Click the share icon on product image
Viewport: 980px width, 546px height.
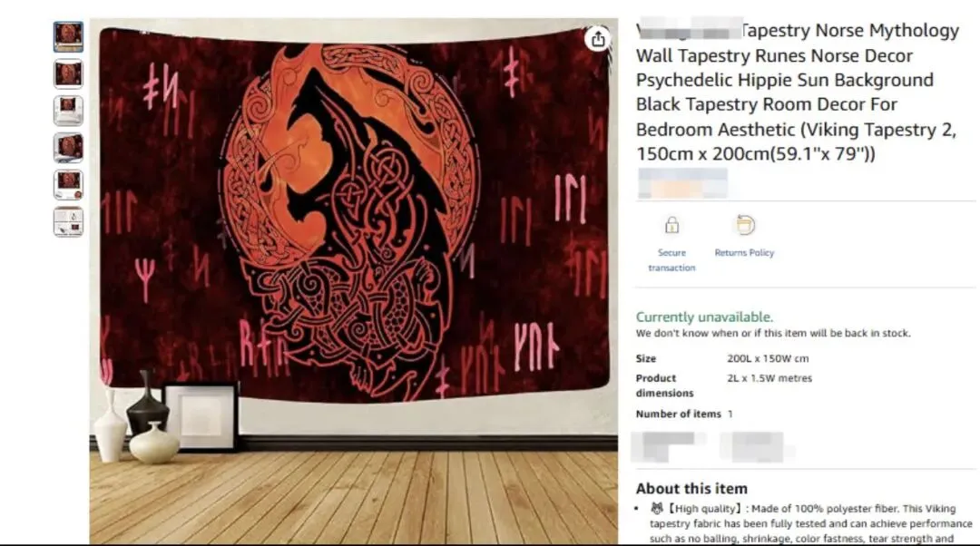598,39
